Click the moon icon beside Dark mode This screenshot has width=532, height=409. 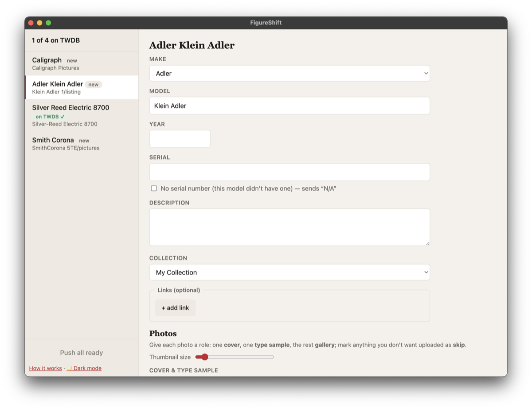click(70, 368)
